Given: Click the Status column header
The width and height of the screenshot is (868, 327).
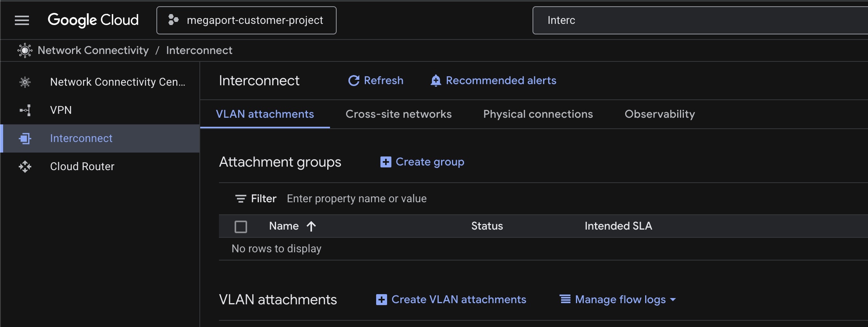Looking at the screenshot, I should point(487,226).
